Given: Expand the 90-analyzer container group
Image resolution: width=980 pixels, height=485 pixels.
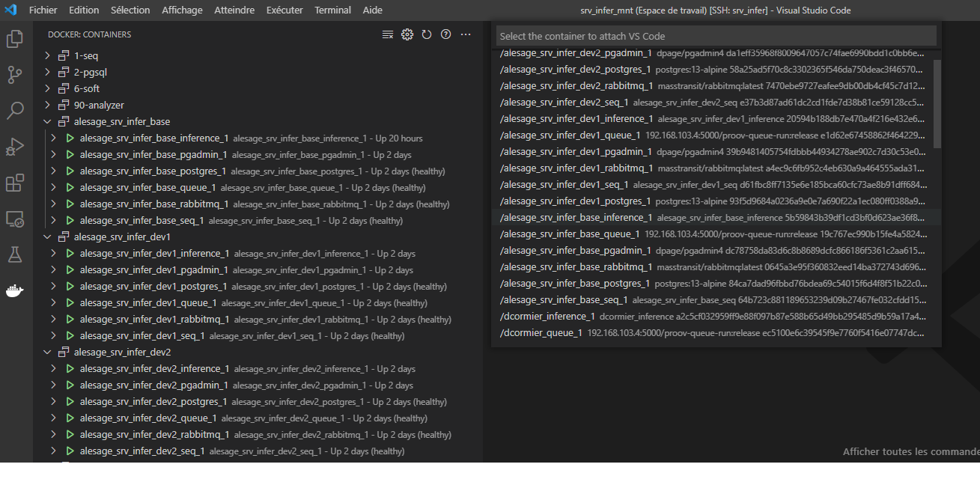Looking at the screenshot, I should 47,104.
